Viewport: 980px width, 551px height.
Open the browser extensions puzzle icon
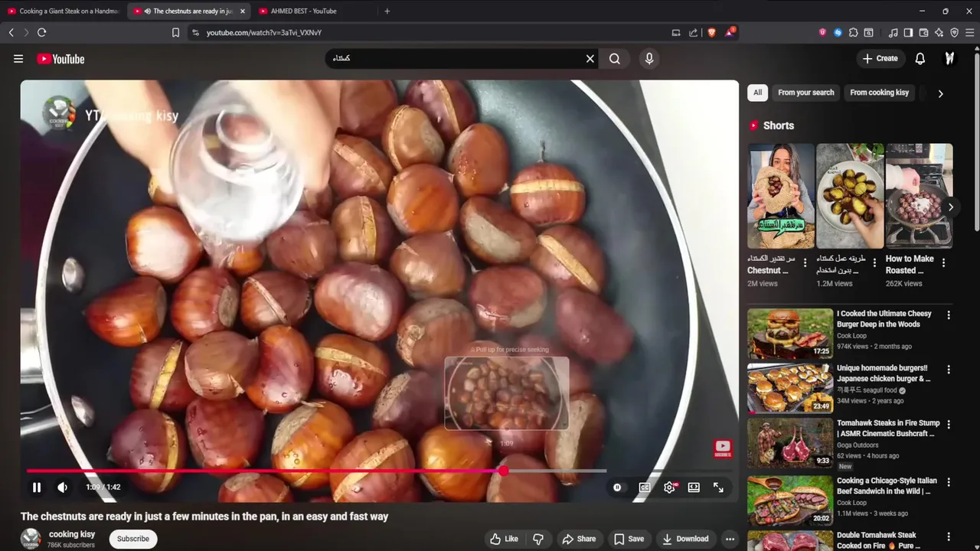tap(854, 33)
